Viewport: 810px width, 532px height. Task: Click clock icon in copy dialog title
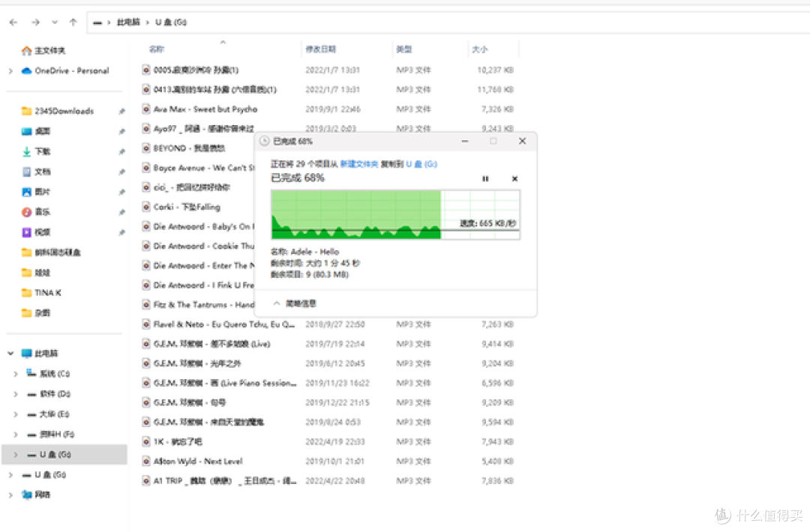(x=265, y=142)
